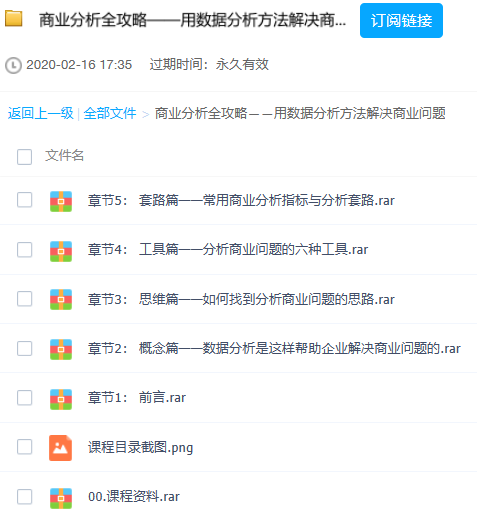Image resolution: width=477 pixels, height=519 pixels.
Task: Open the 全部文件 breadcrumb link
Action: (x=110, y=113)
